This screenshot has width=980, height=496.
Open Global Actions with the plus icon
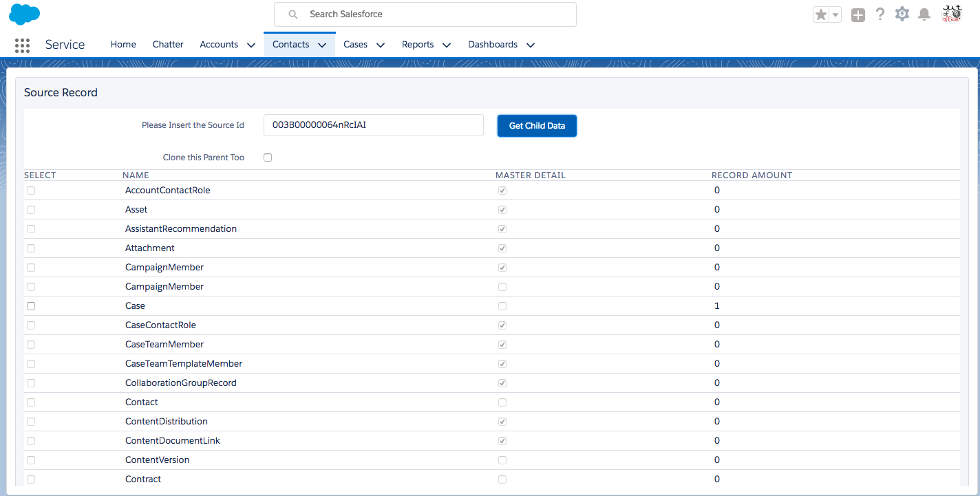pyautogui.click(x=857, y=14)
